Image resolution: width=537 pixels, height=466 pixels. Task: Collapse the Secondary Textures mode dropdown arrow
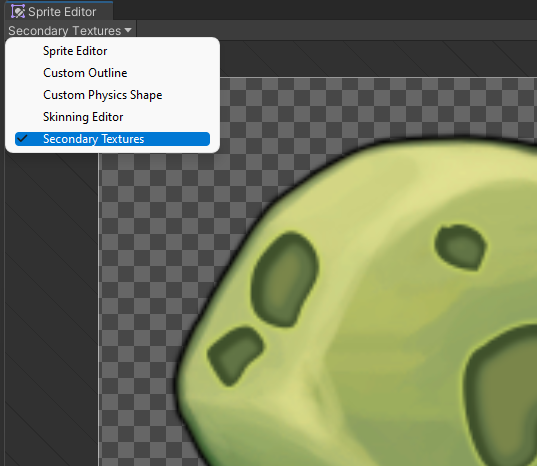[x=128, y=30]
